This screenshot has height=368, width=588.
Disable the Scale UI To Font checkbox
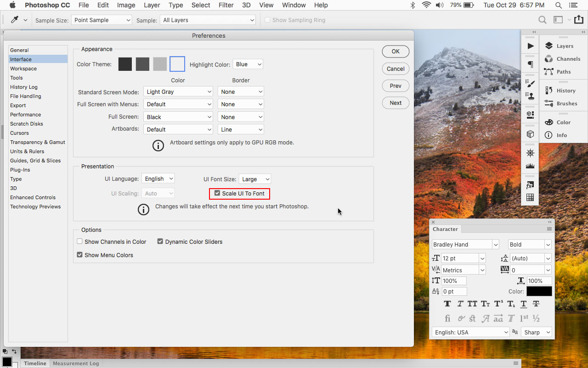tap(217, 193)
